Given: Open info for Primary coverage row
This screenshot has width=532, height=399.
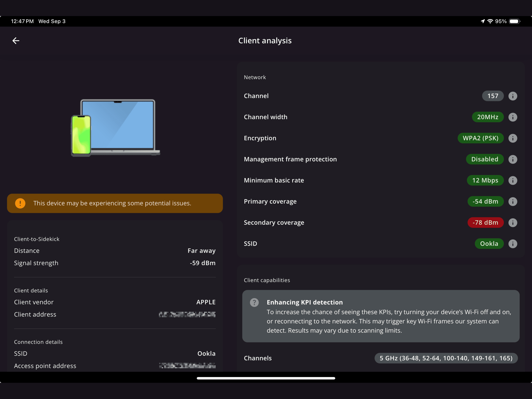Looking at the screenshot, I should tap(512, 202).
